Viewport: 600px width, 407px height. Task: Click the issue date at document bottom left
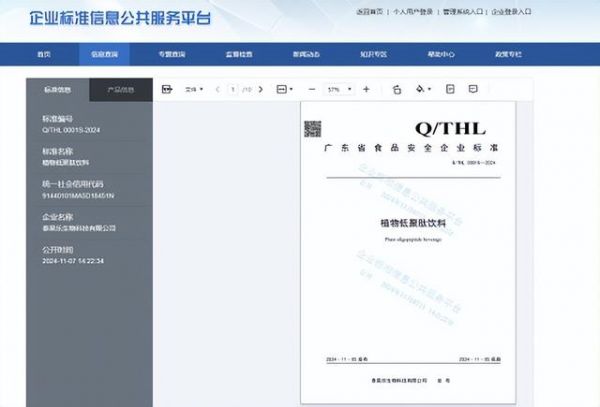coord(347,359)
